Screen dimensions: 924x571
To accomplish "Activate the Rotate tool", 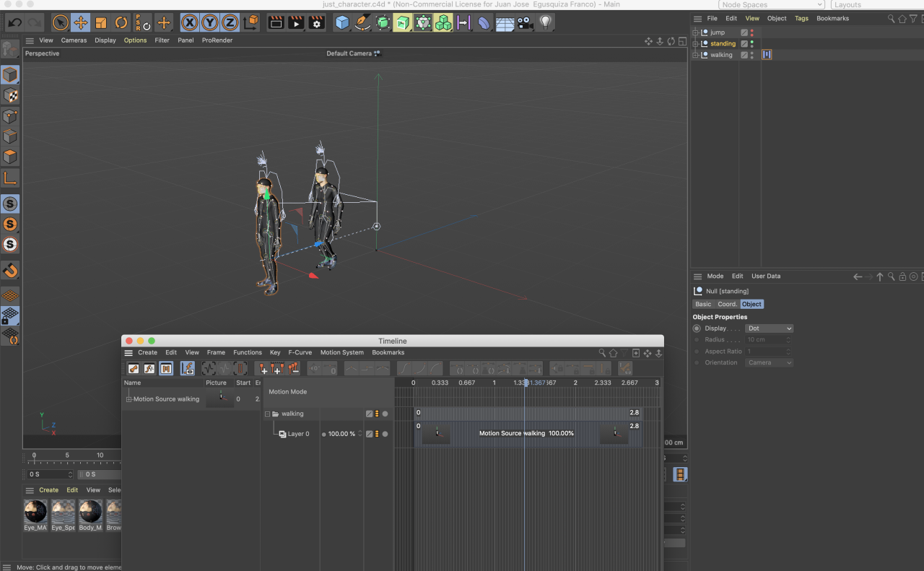I will (x=121, y=22).
